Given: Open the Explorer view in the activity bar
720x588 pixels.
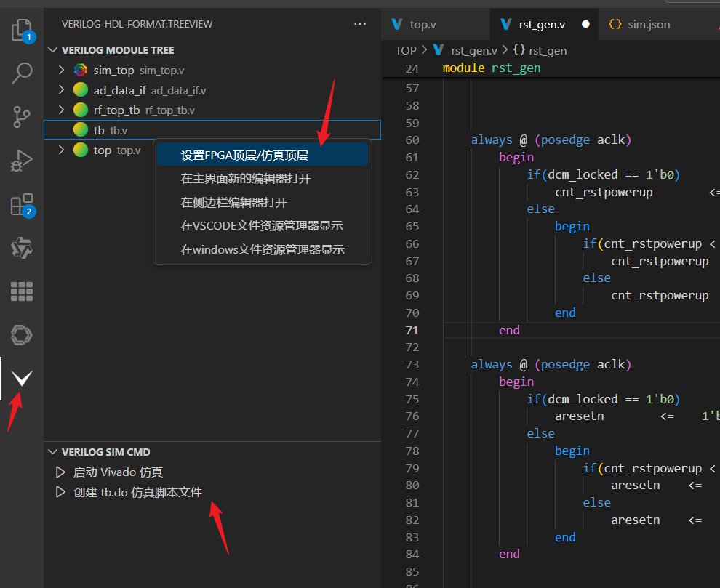Looking at the screenshot, I should [22, 29].
